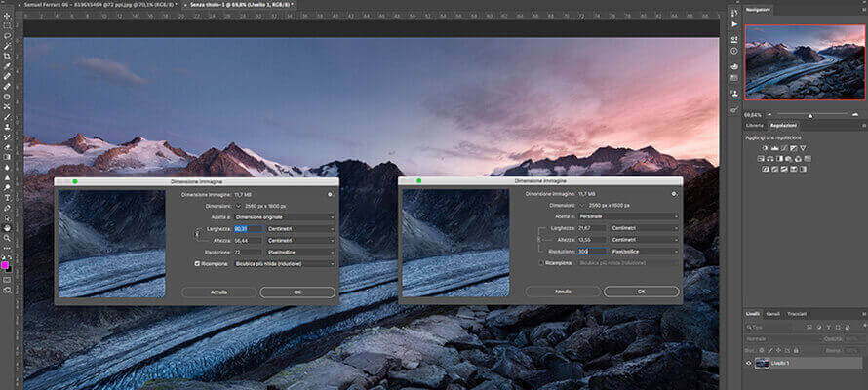The height and width of the screenshot is (390, 868).
Task: Select the Type tool
Action: (x=7, y=198)
